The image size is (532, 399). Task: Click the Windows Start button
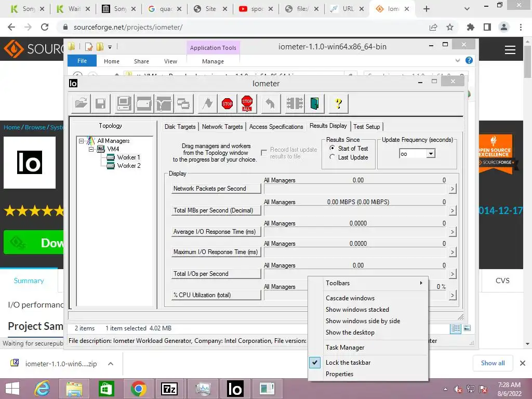click(12, 389)
